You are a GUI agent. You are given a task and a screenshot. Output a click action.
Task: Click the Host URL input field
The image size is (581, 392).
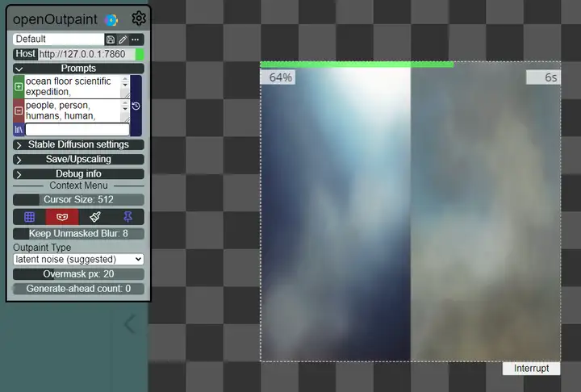click(86, 54)
